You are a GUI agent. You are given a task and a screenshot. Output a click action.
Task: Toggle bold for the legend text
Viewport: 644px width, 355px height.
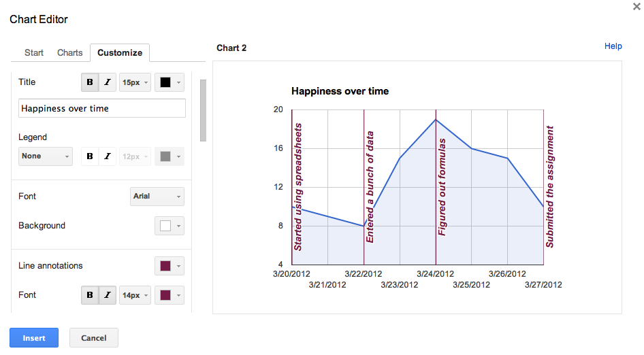click(90, 156)
